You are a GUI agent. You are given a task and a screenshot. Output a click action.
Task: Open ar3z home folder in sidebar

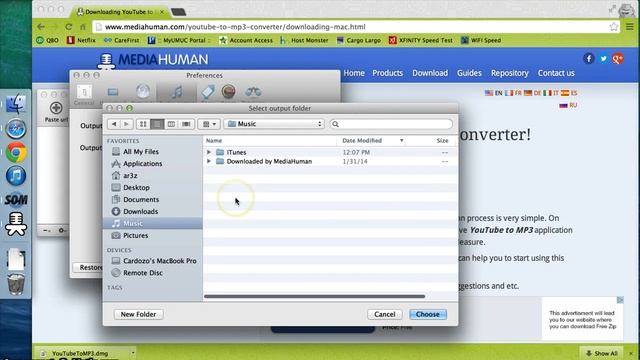pyautogui.click(x=130, y=176)
